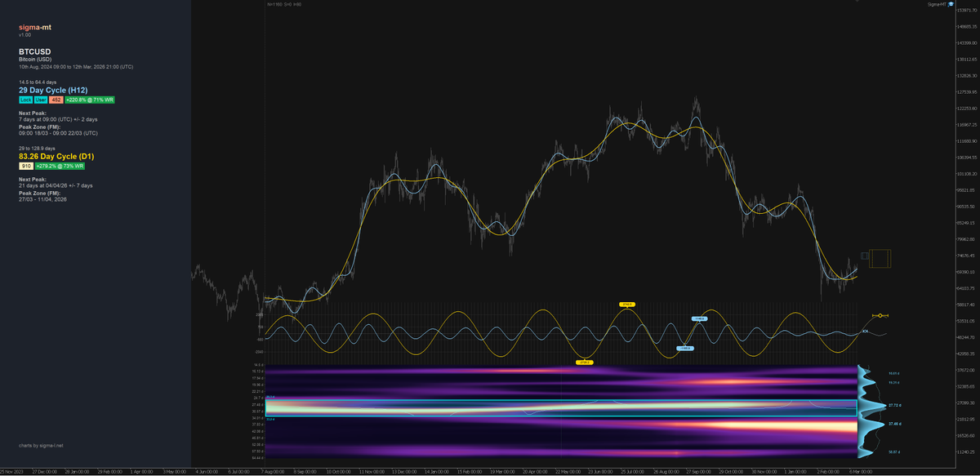
Task: Click the first Next Peak line, 7 days at 09:00
Action: pyautogui.click(x=58, y=119)
